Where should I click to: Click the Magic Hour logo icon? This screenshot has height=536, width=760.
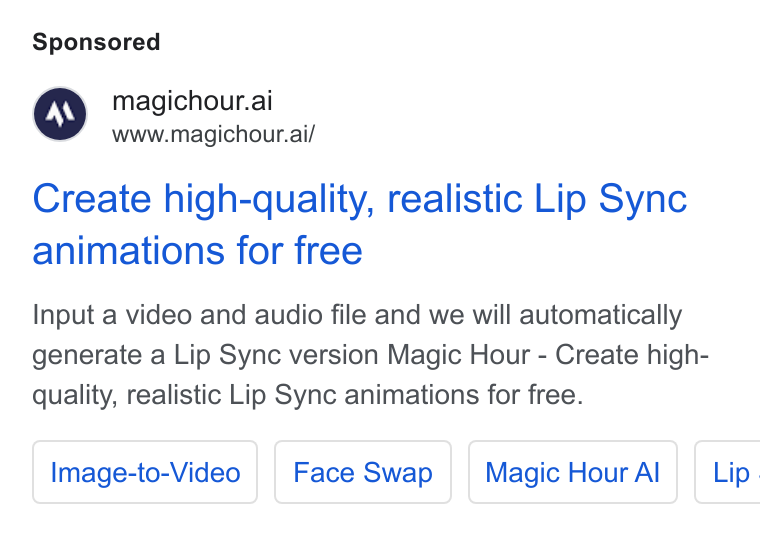[x=60, y=114]
